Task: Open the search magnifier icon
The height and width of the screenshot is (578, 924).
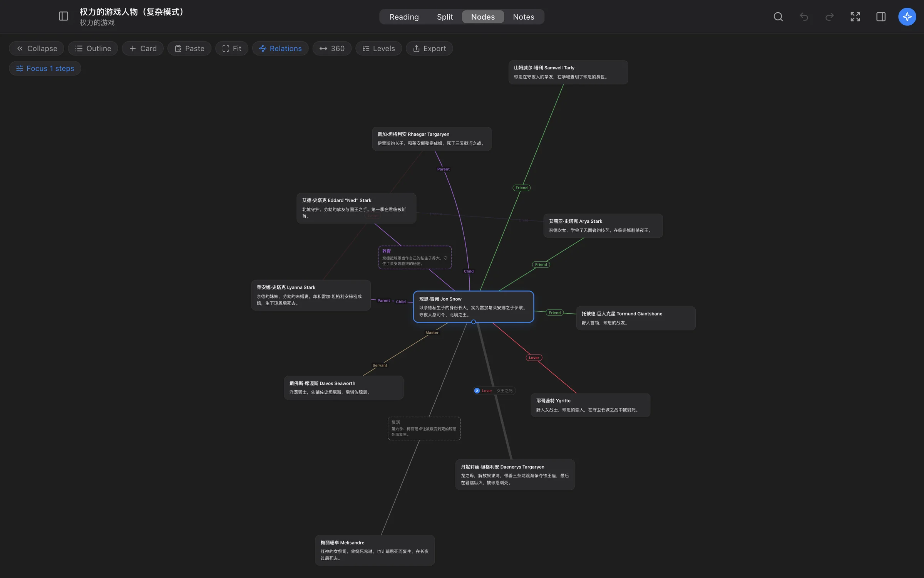Action: pos(778,17)
